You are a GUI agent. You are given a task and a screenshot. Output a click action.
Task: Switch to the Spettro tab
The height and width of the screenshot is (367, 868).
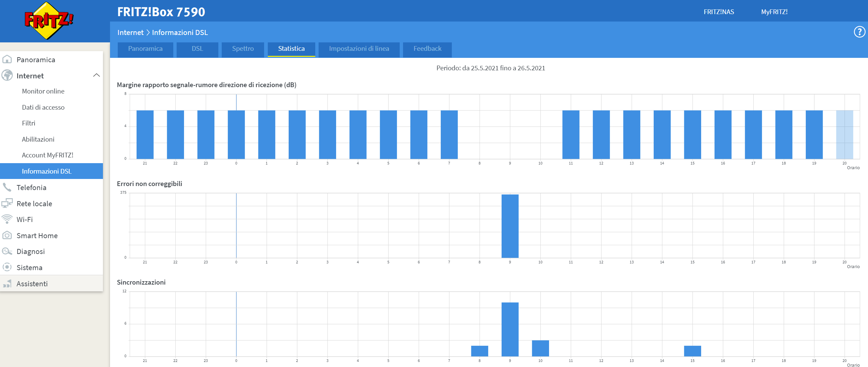pyautogui.click(x=243, y=49)
